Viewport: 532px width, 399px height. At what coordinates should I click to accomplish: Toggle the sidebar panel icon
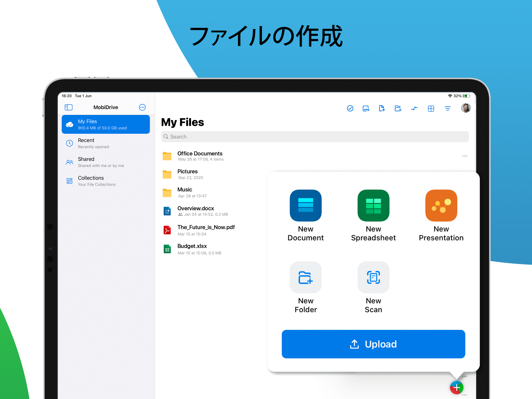tap(69, 107)
